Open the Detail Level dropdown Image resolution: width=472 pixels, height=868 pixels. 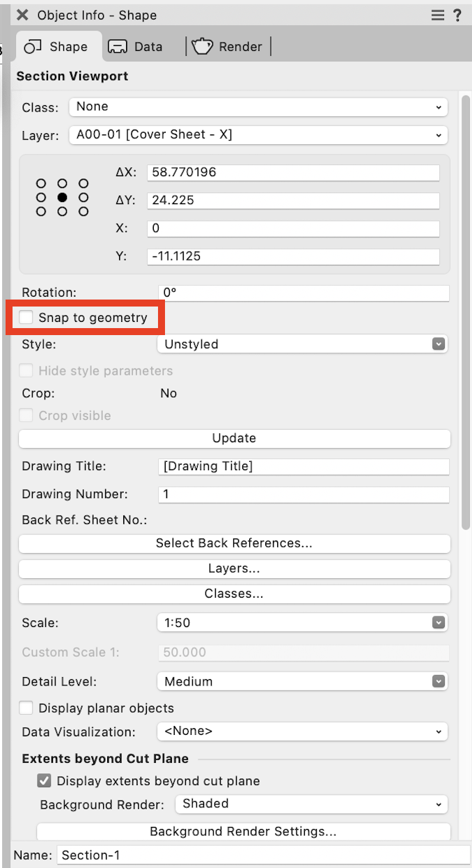click(303, 681)
